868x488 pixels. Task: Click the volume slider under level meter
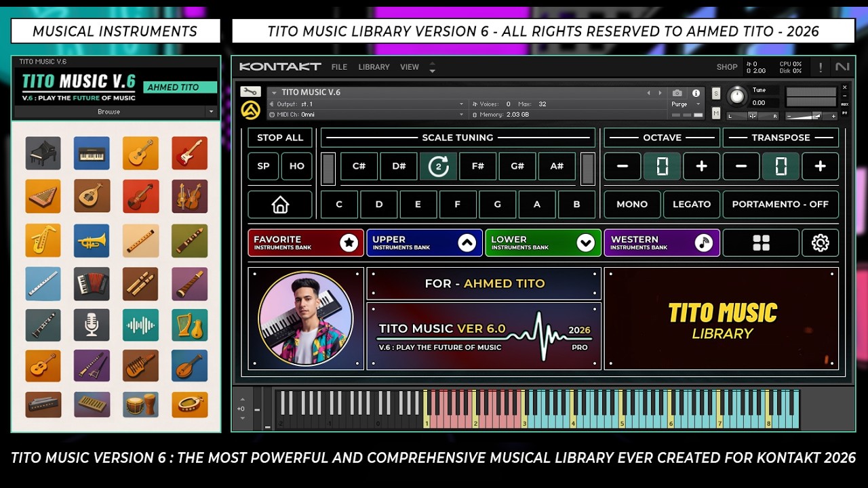click(x=812, y=116)
